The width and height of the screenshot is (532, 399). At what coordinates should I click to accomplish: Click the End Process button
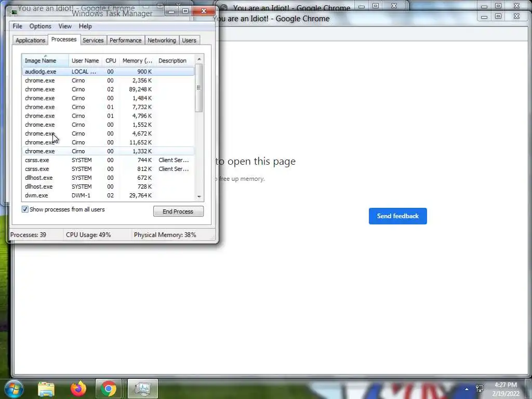click(x=178, y=211)
